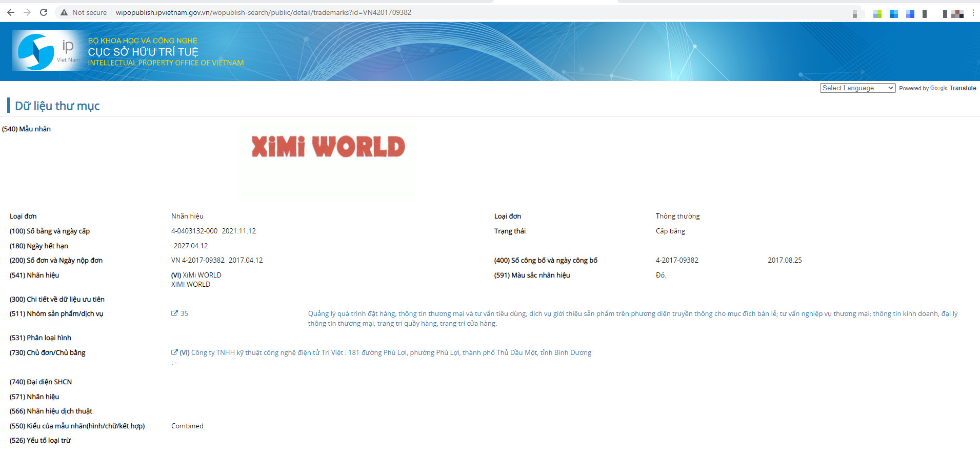Click certificate number 4-0403132-000

click(194, 231)
